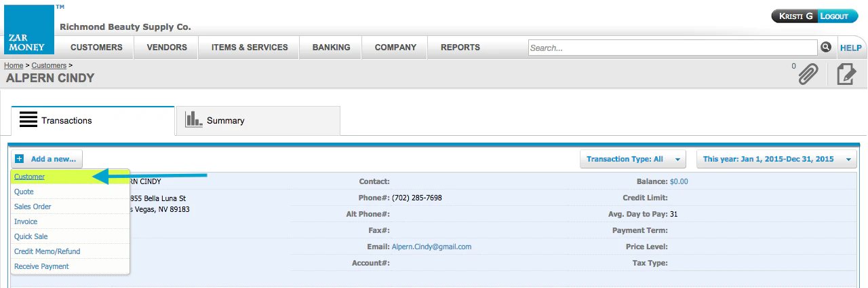Click the Fax# label
Viewport: 868px width, 288px height.
(379, 230)
